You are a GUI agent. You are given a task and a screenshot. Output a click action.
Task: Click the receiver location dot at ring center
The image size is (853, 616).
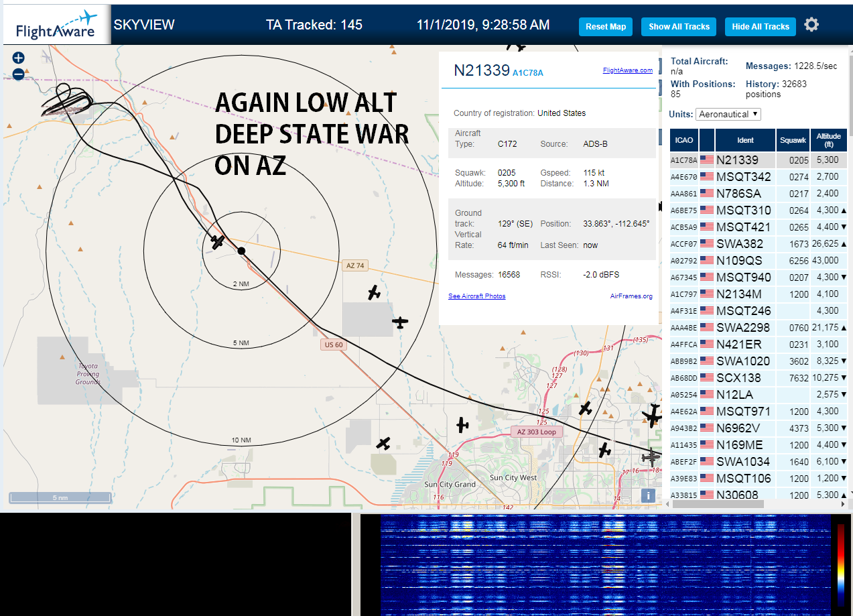[x=241, y=251]
